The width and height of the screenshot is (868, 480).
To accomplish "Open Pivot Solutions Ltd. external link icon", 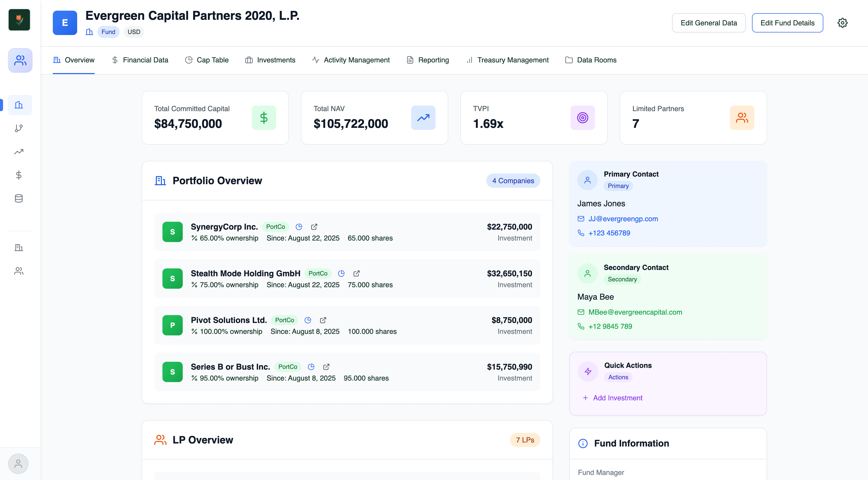I will click(323, 320).
